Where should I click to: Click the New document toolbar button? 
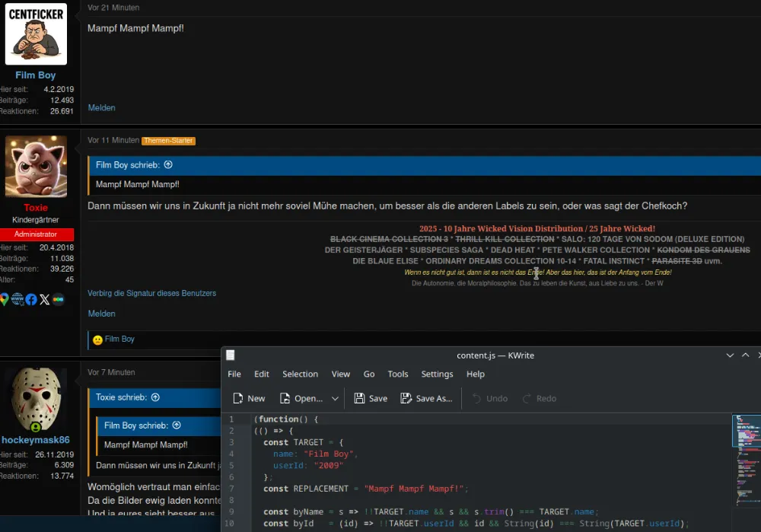(x=249, y=398)
